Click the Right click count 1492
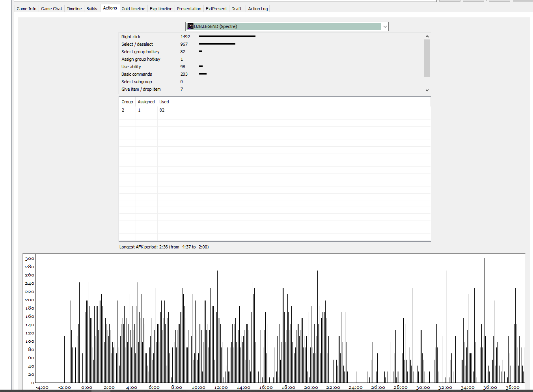Viewport: 533px width, 392px height. (x=185, y=37)
